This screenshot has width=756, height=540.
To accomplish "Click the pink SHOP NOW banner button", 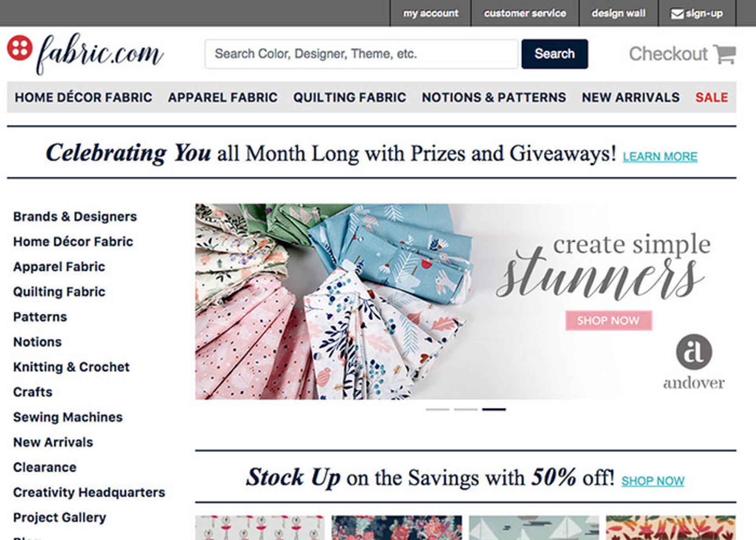I will [609, 321].
